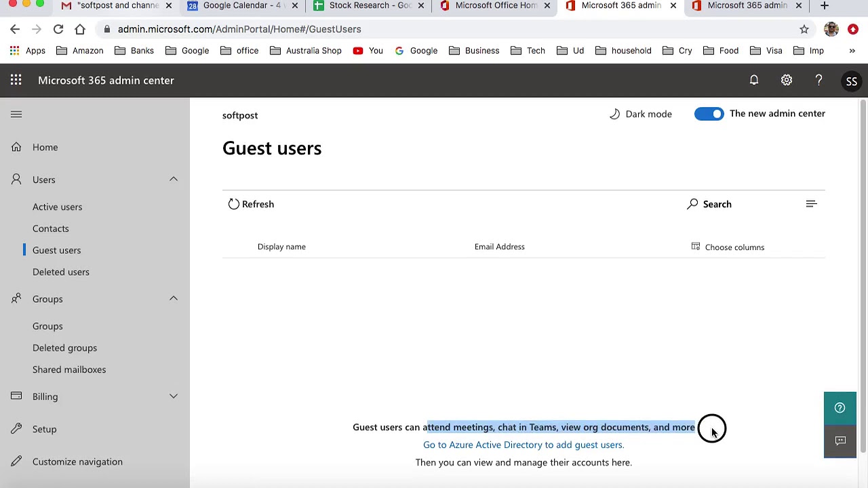
Task: Click the softpost organization name
Action: (240, 115)
